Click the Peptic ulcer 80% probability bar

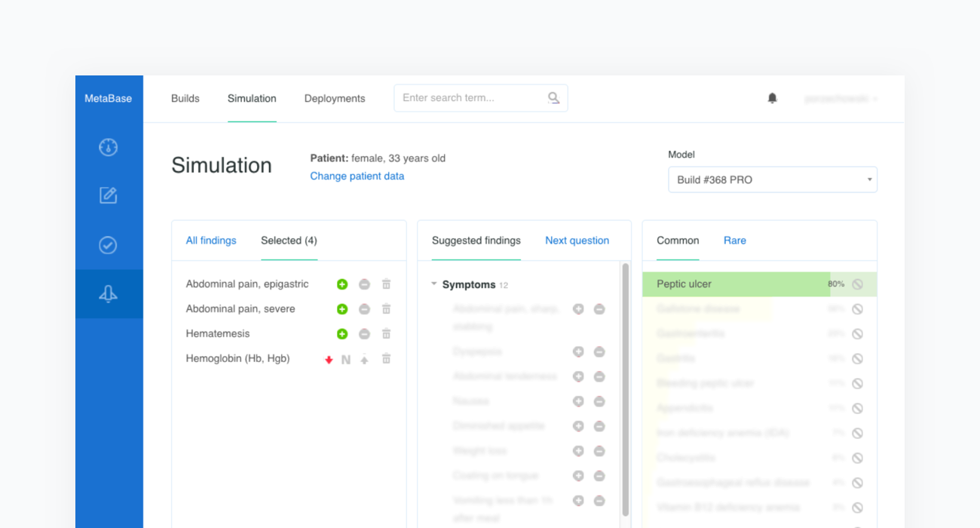(760, 284)
